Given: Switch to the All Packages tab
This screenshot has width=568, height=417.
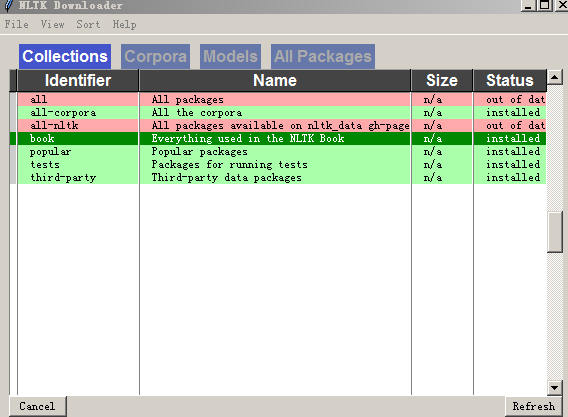Looking at the screenshot, I should coord(323,57).
